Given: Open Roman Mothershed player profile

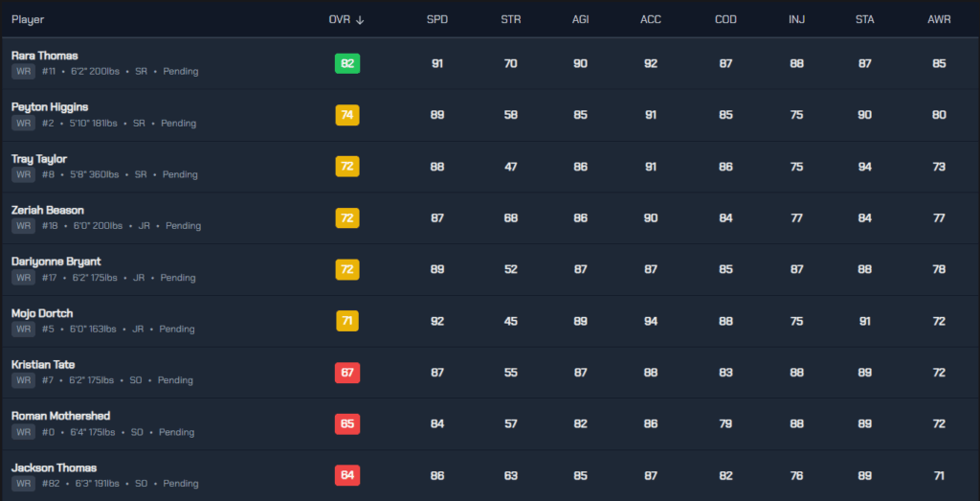Looking at the screenshot, I should click(60, 417).
